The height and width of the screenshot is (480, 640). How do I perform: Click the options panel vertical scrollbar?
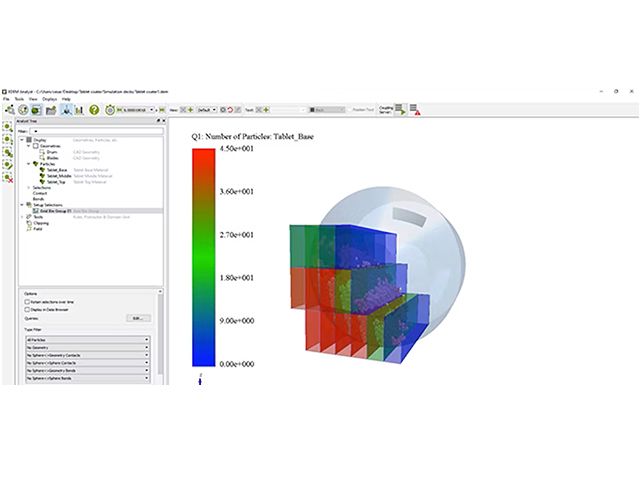pos(160,335)
